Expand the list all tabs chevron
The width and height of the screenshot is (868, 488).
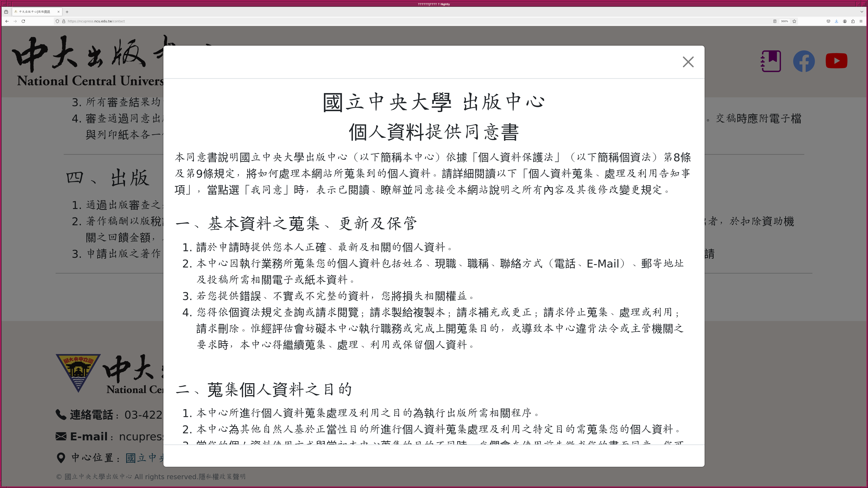[x=862, y=12]
